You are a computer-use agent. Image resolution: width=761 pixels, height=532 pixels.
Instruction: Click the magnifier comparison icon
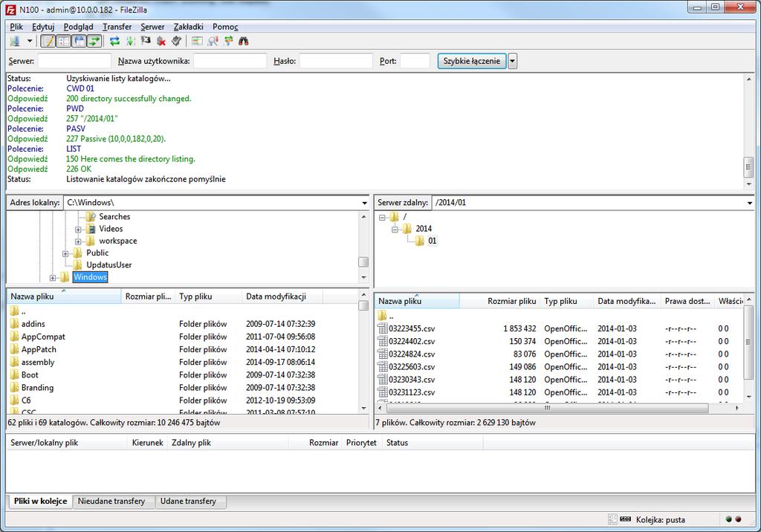tap(213, 42)
